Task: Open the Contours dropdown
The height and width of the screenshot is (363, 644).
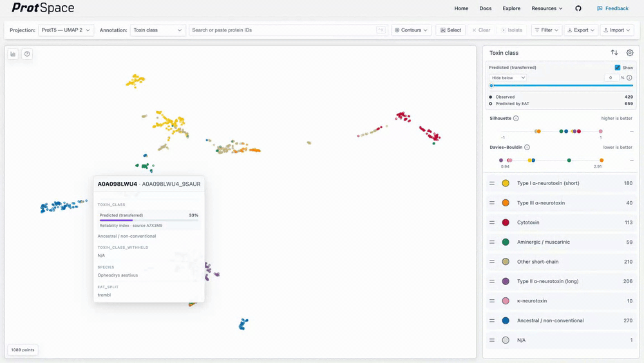Action: [411, 30]
